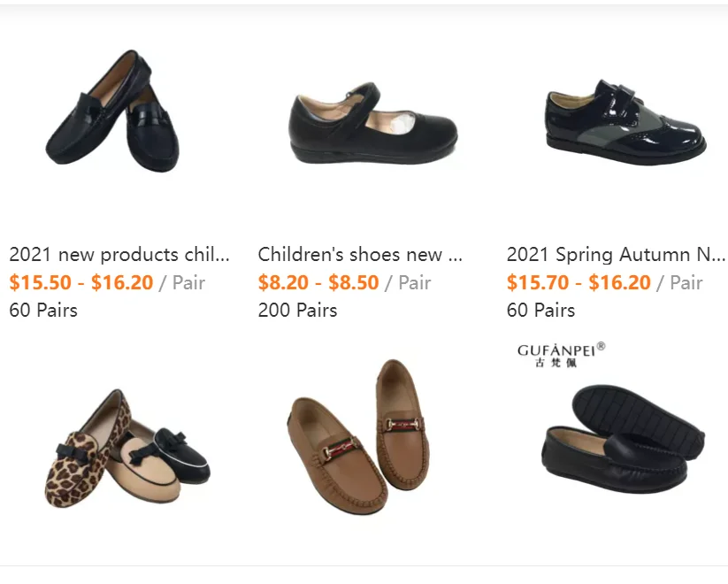Open the black Mary Jane shoe image
The width and height of the screenshot is (728, 584).
tap(373, 124)
